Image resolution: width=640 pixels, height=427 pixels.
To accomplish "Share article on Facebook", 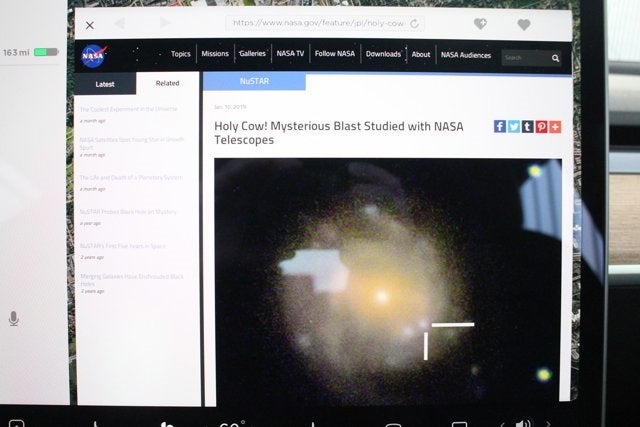I will [x=500, y=126].
